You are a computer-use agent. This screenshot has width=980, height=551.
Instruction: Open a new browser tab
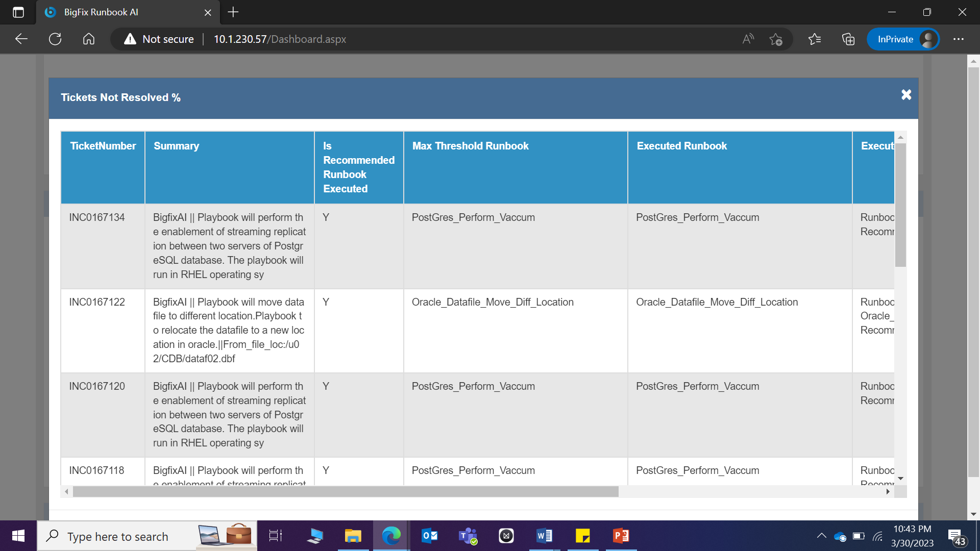point(233,12)
